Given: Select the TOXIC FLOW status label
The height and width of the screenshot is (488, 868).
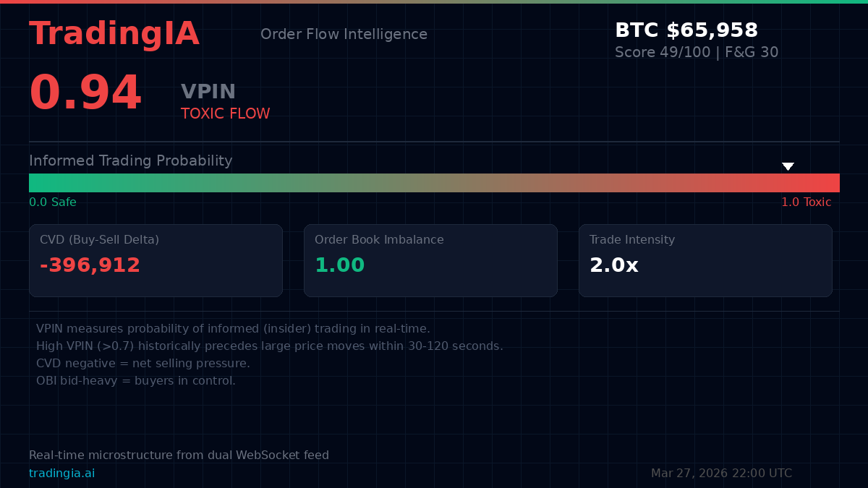Looking at the screenshot, I should (225, 114).
